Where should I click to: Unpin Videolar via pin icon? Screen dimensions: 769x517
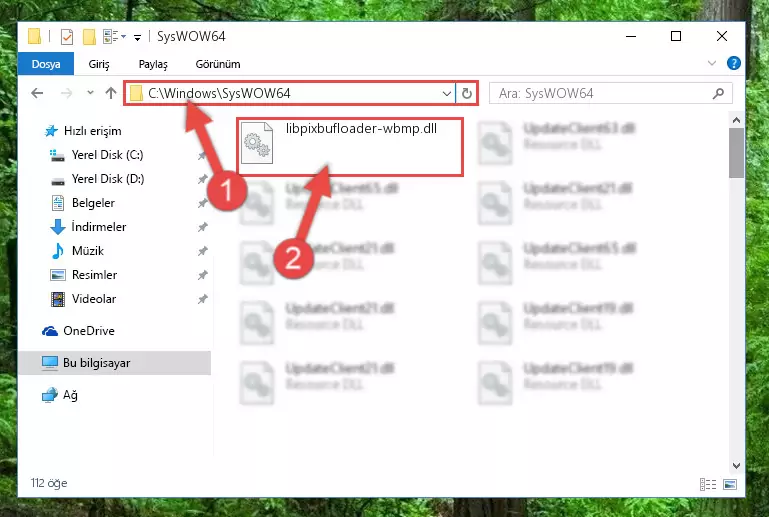pos(202,300)
